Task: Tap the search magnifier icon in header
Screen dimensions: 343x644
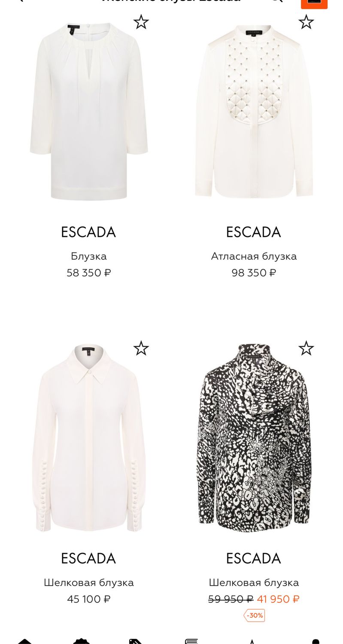Action: (x=277, y=1)
